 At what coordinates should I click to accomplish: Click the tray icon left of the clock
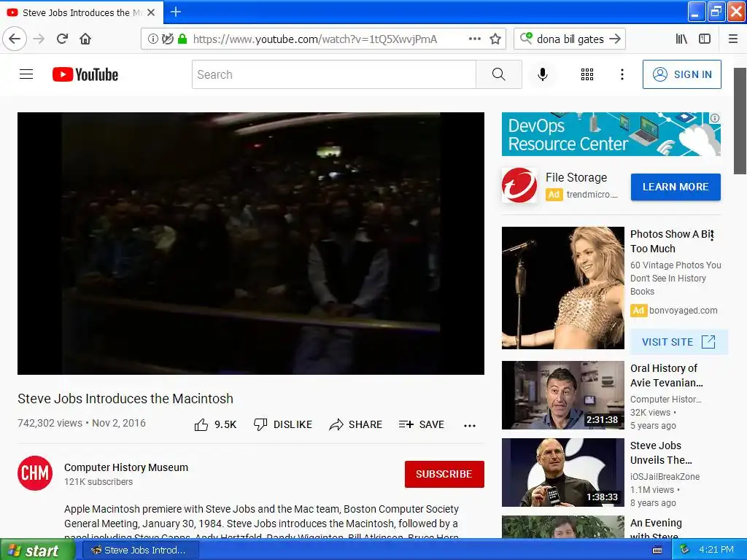click(x=684, y=549)
